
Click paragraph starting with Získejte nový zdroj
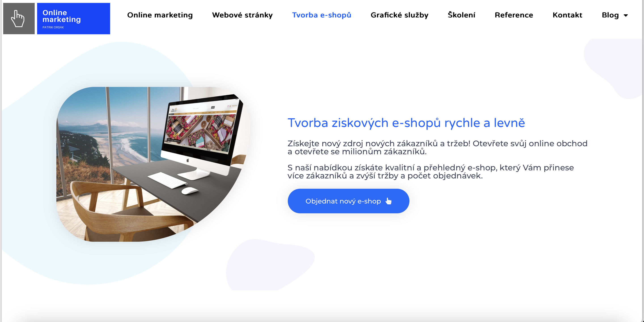438,148
